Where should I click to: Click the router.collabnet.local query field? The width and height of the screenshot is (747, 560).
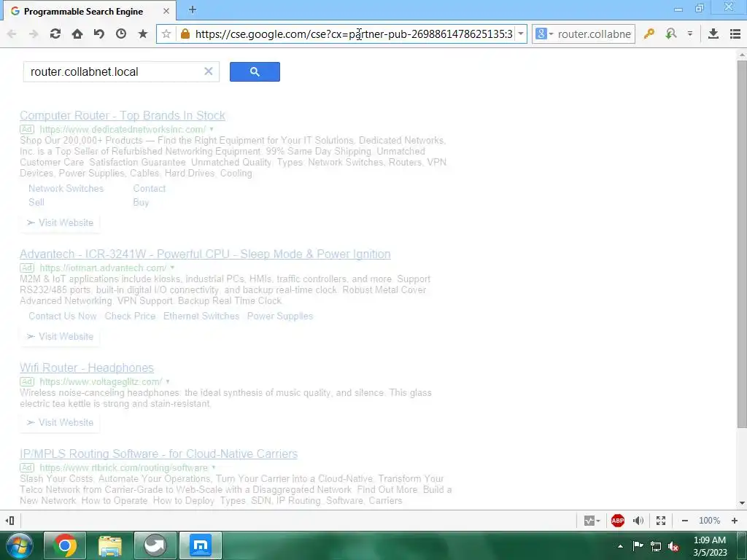coord(113,72)
